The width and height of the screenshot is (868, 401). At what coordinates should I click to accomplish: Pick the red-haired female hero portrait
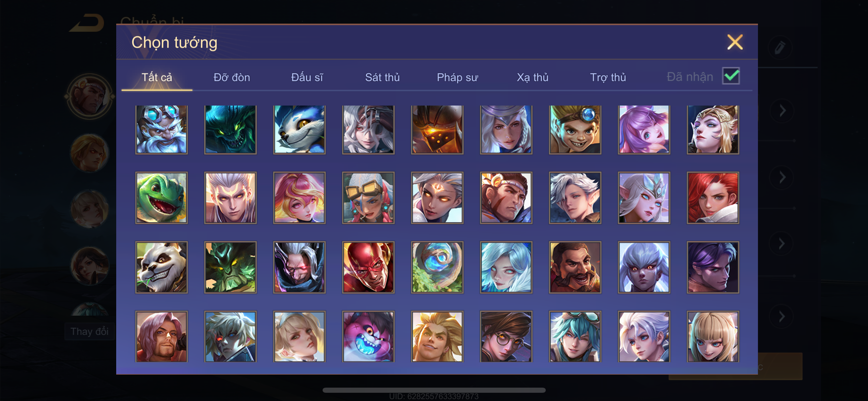point(713,198)
